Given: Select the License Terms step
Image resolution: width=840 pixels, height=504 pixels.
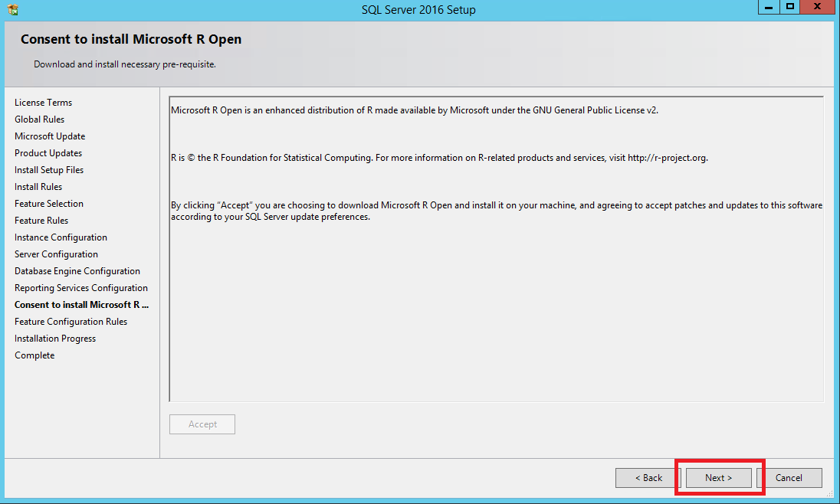Looking at the screenshot, I should pos(44,103).
